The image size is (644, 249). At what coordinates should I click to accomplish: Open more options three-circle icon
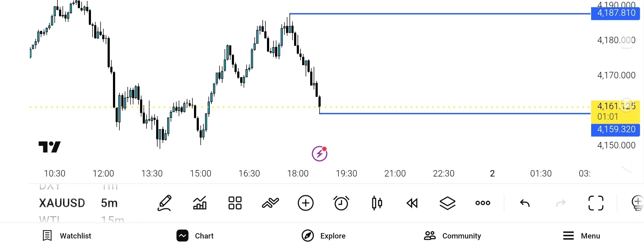483,203
